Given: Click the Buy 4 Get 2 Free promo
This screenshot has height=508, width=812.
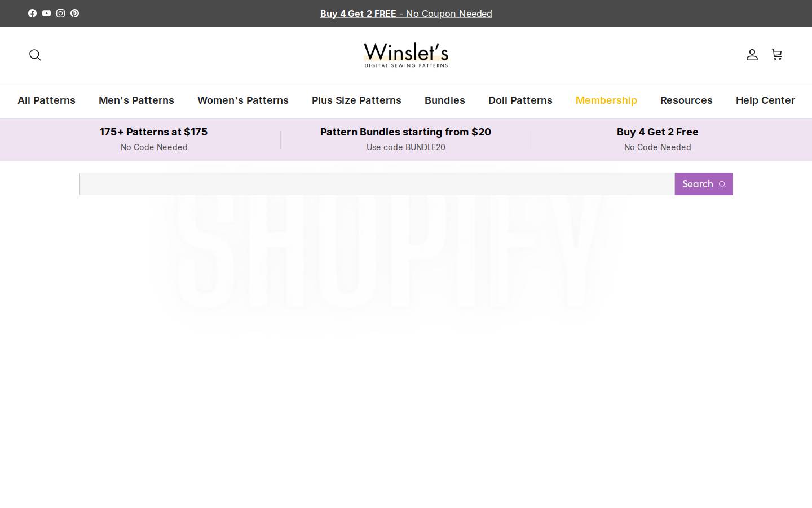Looking at the screenshot, I should pyautogui.click(x=657, y=132).
